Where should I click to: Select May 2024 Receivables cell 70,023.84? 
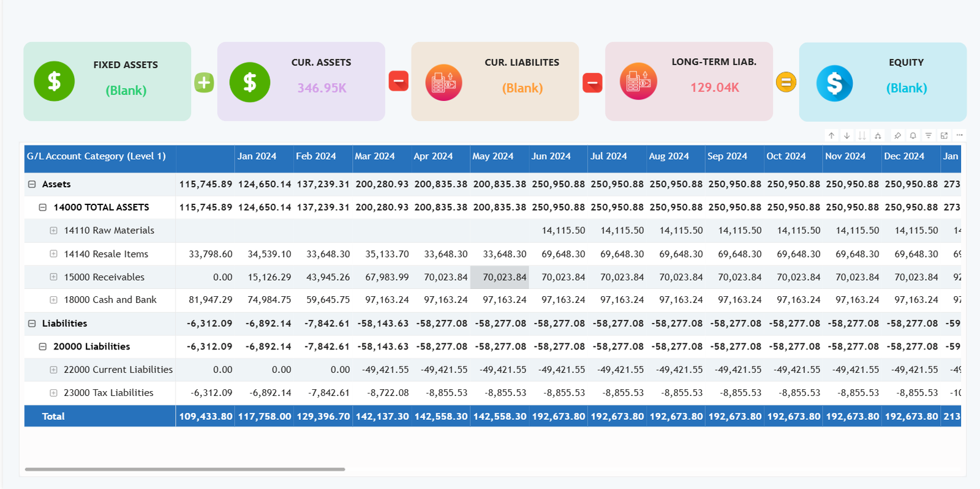(499, 277)
